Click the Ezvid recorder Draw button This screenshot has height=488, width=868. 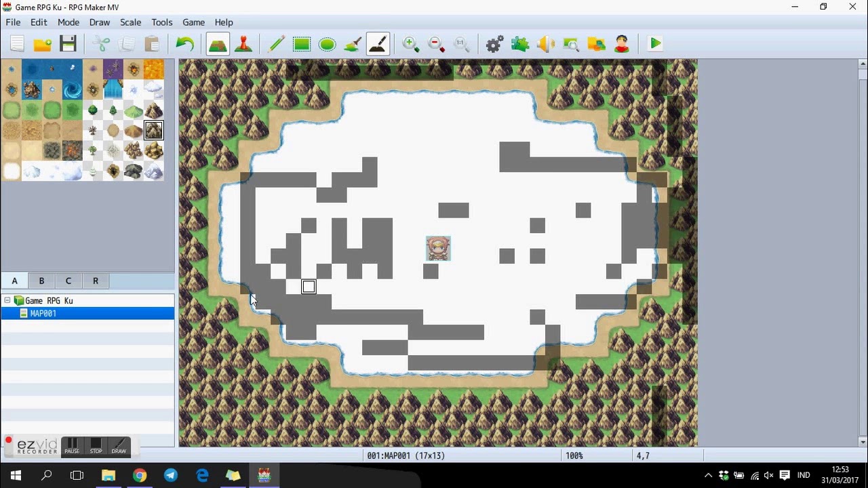tap(119, 447)
